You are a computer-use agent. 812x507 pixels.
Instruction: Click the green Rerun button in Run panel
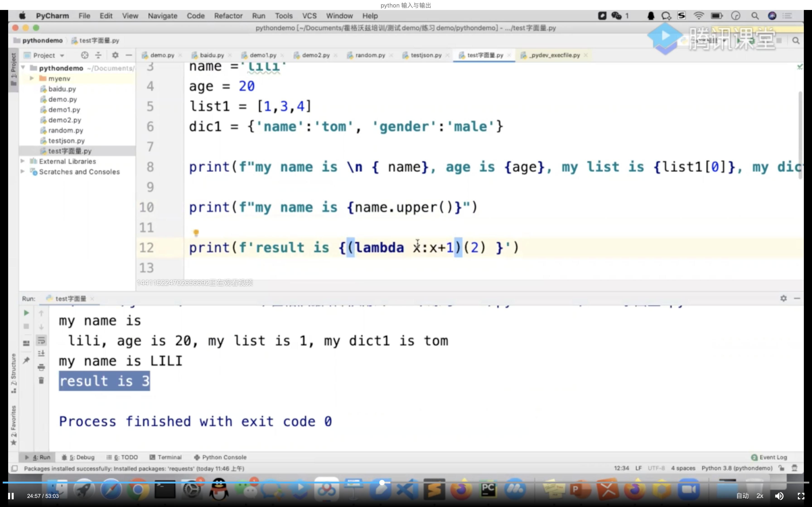click(x=26, y=313)
